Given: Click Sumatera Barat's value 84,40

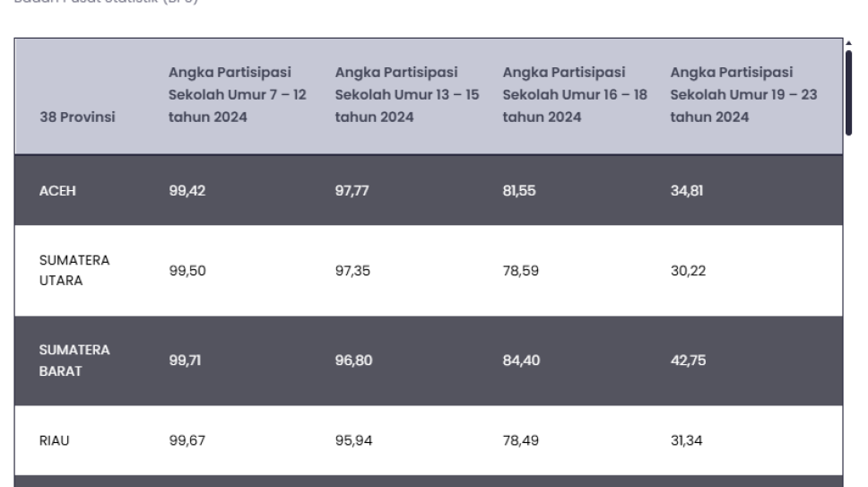Looking at the screenshot, I should tap(521, 361).
